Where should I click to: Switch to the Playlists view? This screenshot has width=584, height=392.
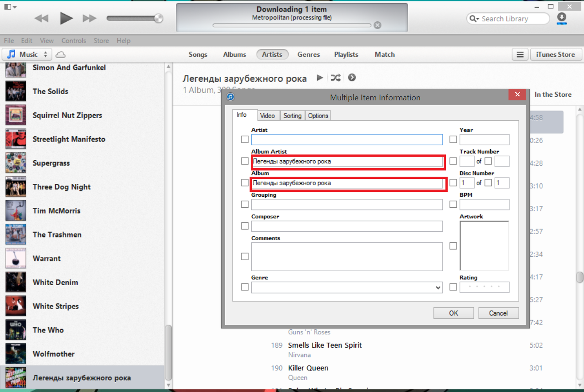pos(346,54)
